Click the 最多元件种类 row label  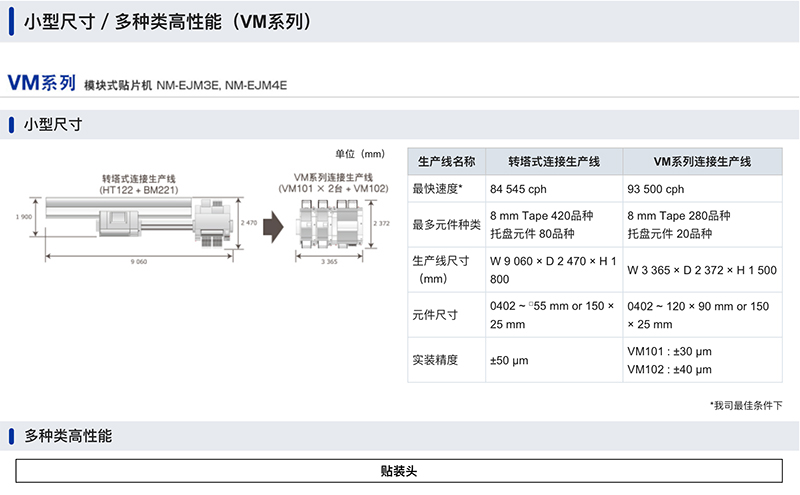446,224
